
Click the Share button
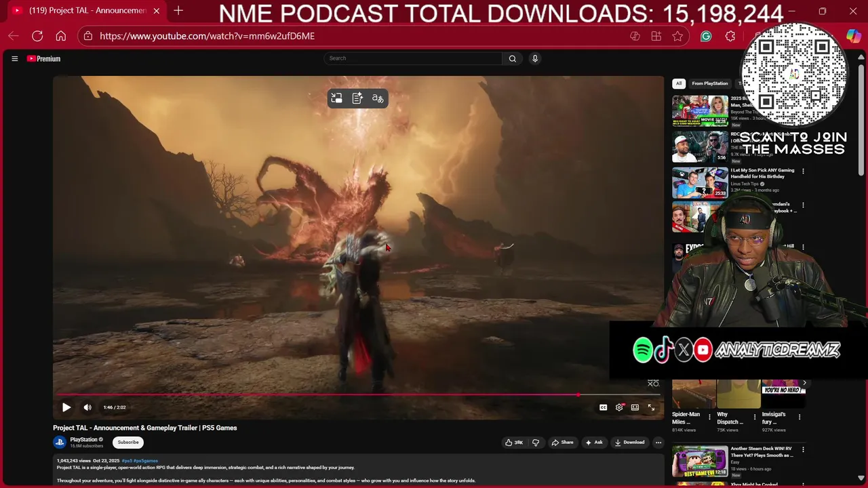(x=562, y=443)
